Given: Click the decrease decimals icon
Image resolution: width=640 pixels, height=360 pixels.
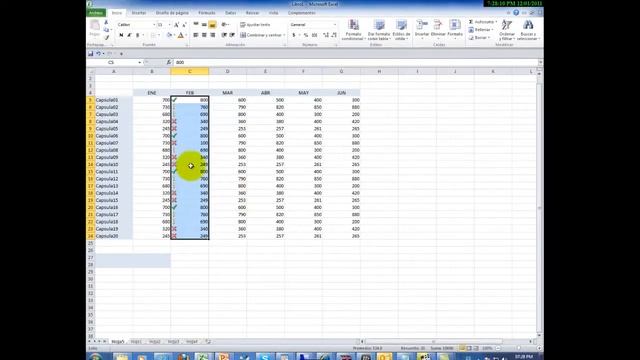Looking at the screenshot, I should [334, 36].
